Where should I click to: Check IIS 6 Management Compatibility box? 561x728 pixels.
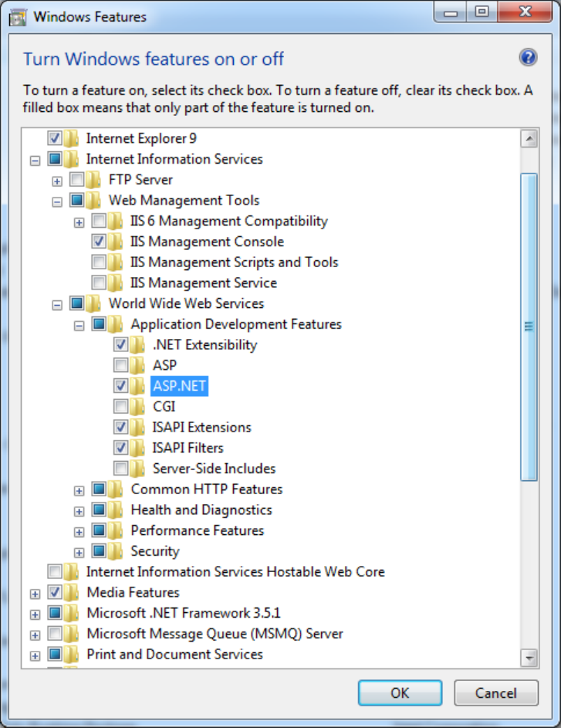pos(99,221)
